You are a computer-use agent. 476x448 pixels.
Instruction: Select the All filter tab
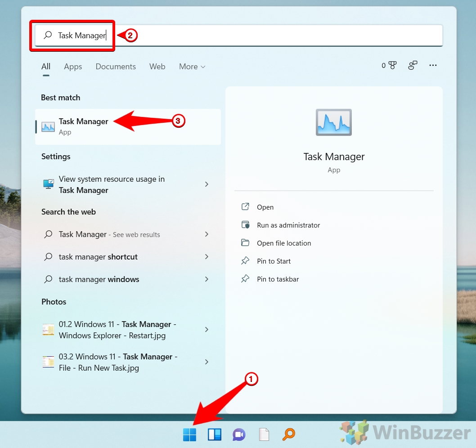(46, 67)
